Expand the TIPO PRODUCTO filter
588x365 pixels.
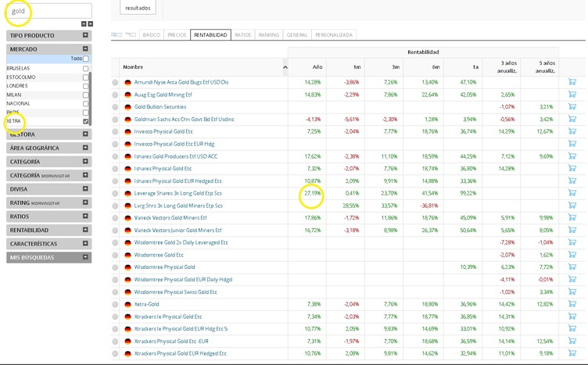(x=48, y=35)
